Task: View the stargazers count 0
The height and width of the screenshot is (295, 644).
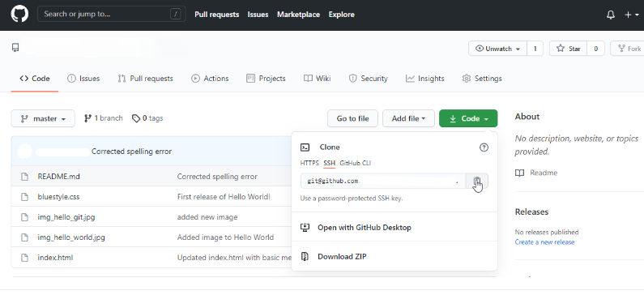Action: click(x=595, y=49)
